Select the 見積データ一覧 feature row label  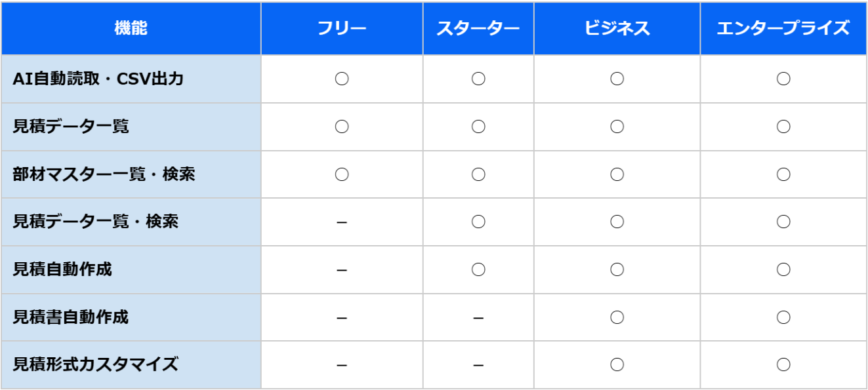pyautogui.click(x=71, y=127)
